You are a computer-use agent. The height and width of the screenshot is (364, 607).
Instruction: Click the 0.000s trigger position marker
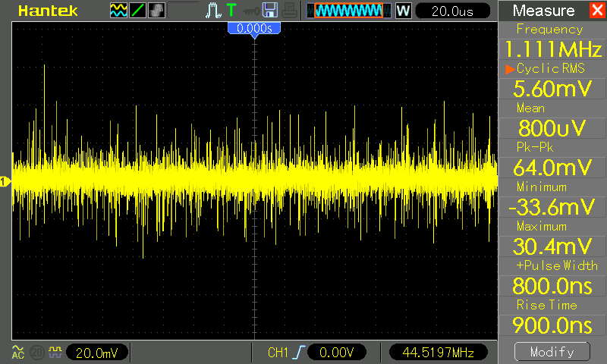tap(254, 29)
